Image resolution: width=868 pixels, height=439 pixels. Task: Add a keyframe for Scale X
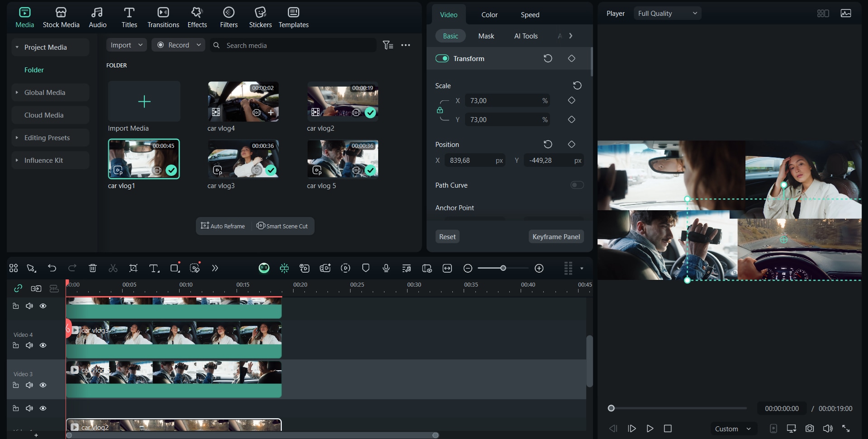coord(571,100)
